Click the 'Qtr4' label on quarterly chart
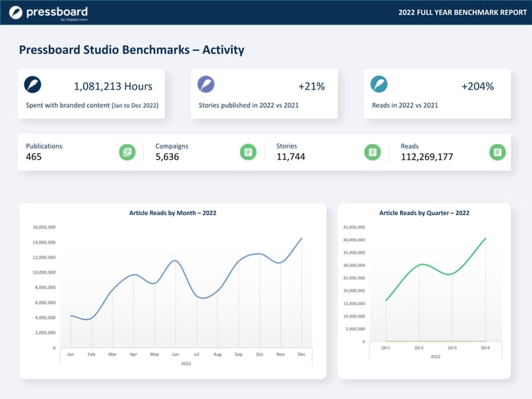Screen dimensions: 532x399 [x=485, y=348]
